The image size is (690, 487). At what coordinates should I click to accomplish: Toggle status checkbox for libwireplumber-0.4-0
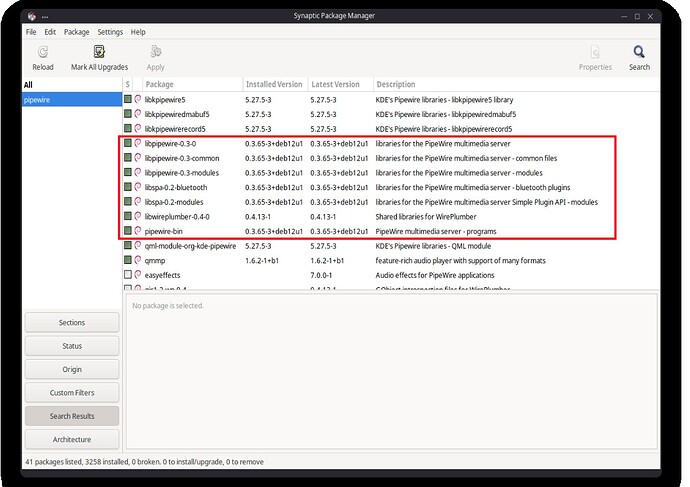pos(128,216)
